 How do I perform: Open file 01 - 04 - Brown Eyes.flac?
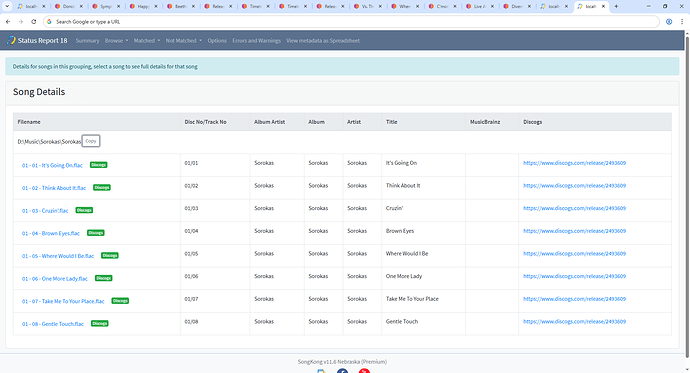51,233
